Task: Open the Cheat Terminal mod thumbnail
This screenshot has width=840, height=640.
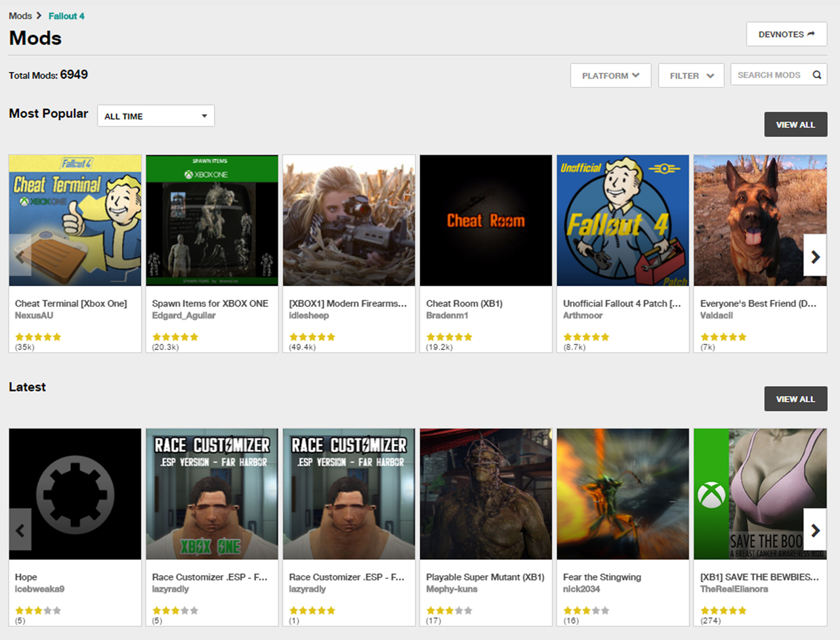Action: click(x=75, y=220)
